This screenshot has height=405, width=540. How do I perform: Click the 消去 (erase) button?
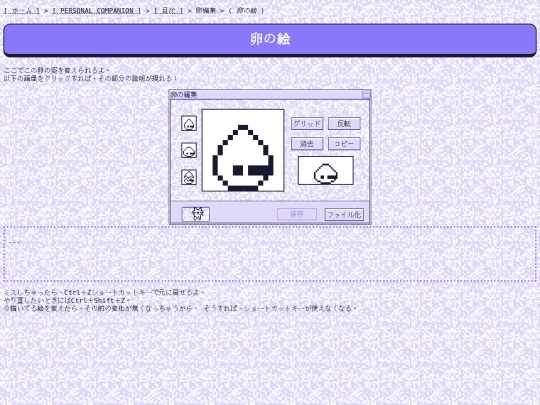click(x=307, y=144)
